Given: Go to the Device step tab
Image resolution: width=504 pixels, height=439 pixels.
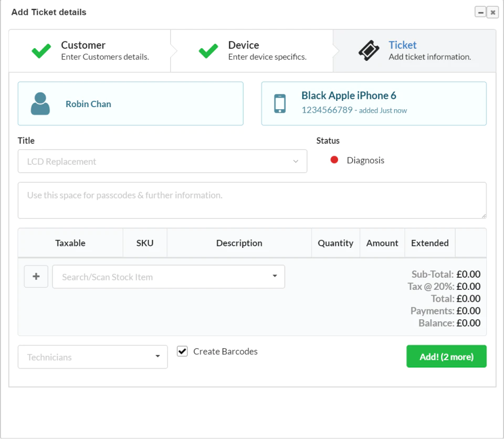Looking at the screenshot, I should click(251, 51).
